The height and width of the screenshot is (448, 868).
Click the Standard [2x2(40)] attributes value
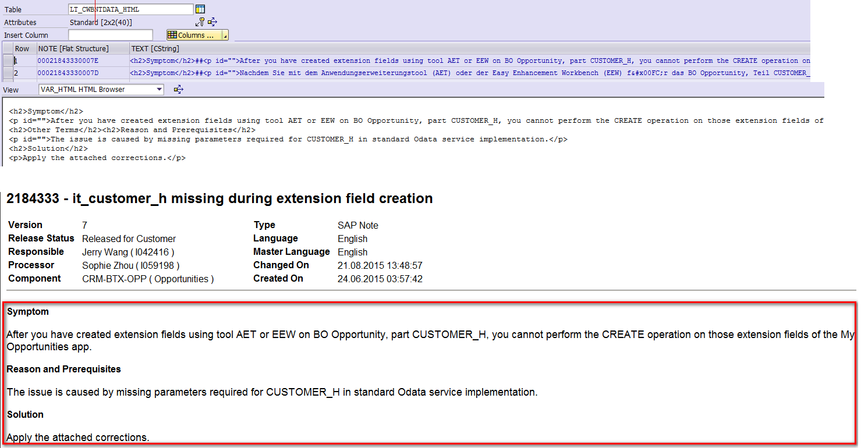click(x=101, y=22)
